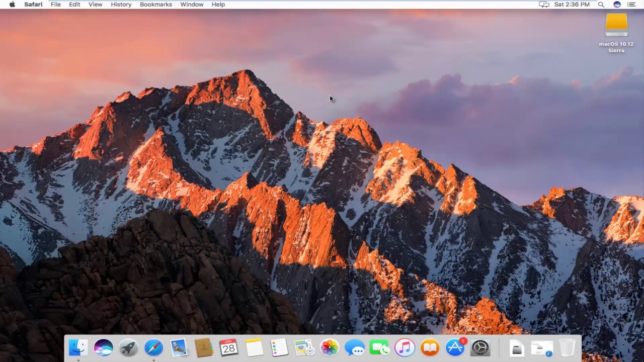
Task: Open iTunes music note icon
Action: (x=405, y=347)
